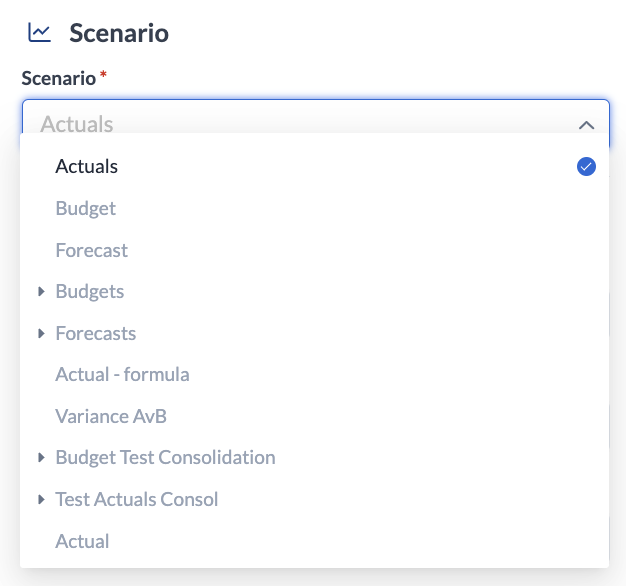The image size is (626, 586).
Task: Select the Forecasts group entry
Action: 96,333
